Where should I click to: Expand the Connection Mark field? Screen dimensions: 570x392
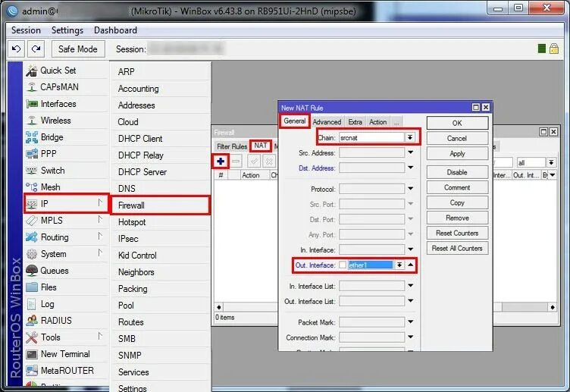coord(410,337)
